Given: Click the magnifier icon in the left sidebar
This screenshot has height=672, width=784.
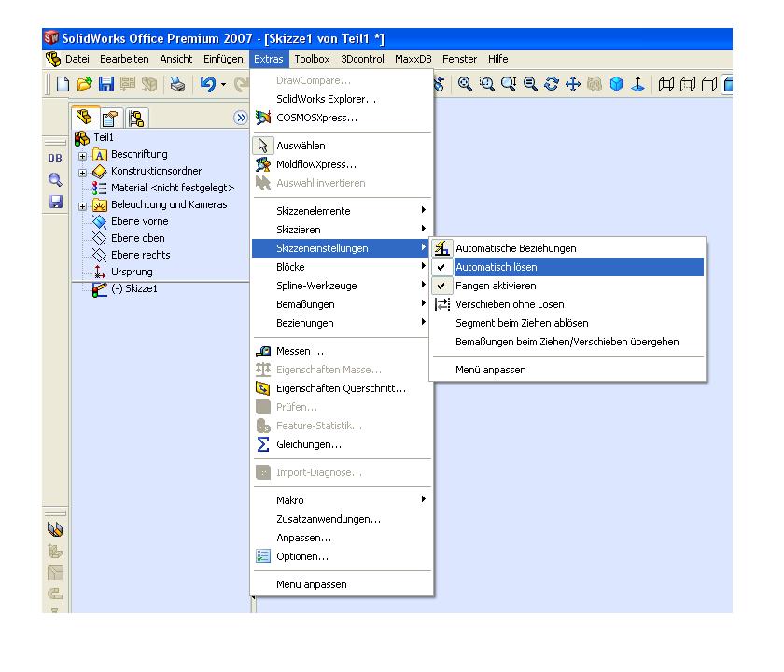Looking at the screenshot, I should [55, 179].
